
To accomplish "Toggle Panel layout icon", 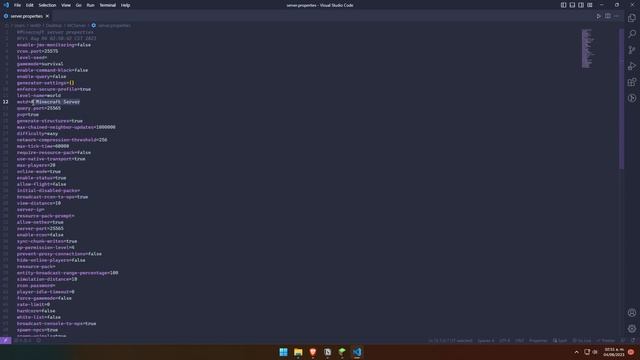I will pos(572,5).
